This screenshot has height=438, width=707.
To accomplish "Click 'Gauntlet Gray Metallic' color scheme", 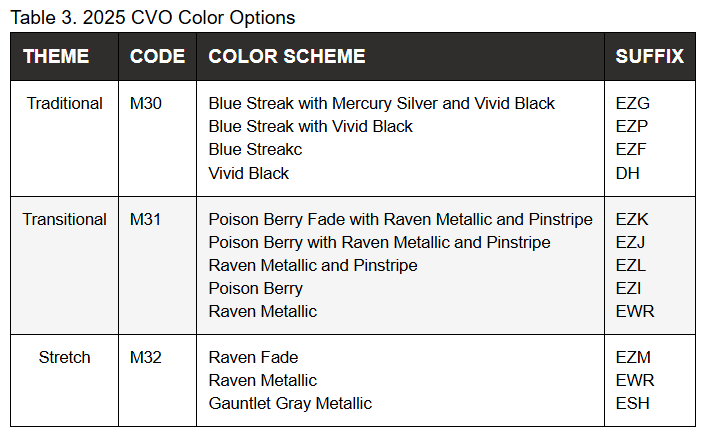I will [x=290, y=403].
